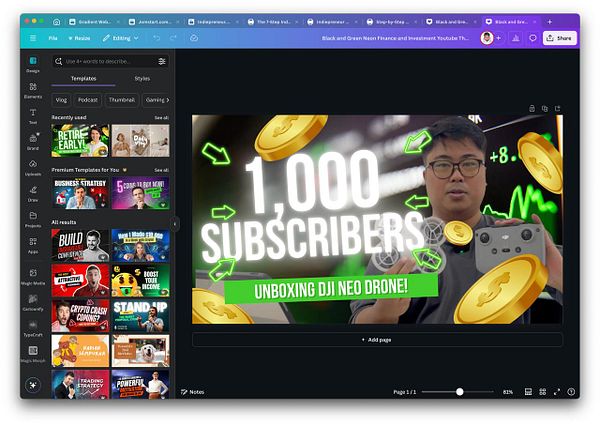600x425 pixels.
Task: Open the comments speech bubble icon
Action: (533, 38)
